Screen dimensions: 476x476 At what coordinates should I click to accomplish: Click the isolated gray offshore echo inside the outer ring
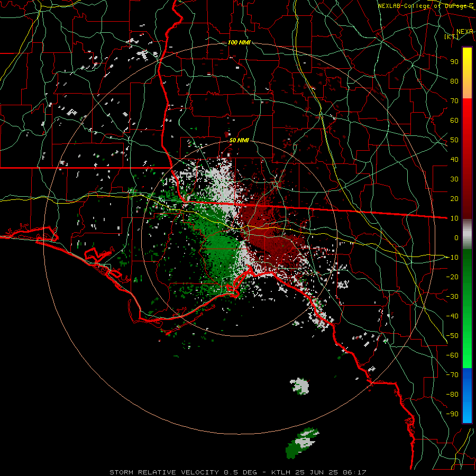(x=300, y=386)
